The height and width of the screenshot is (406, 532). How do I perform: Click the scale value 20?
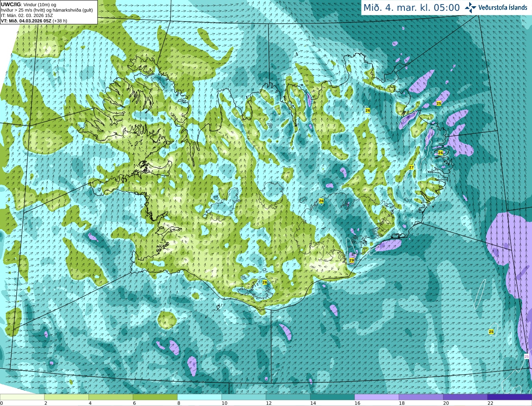446,403
